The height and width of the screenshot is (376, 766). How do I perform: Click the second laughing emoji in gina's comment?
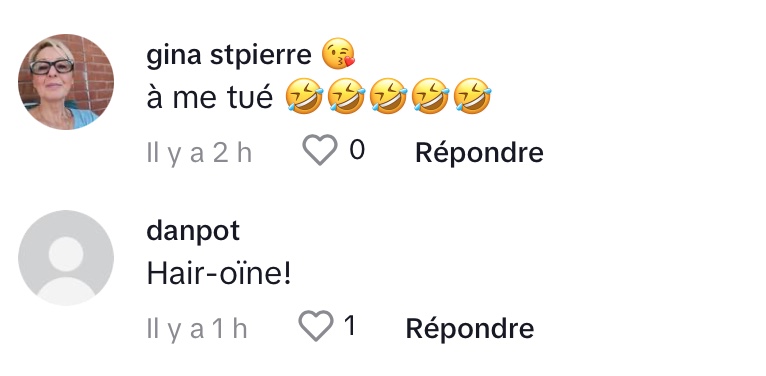click(x=346, y=96)
